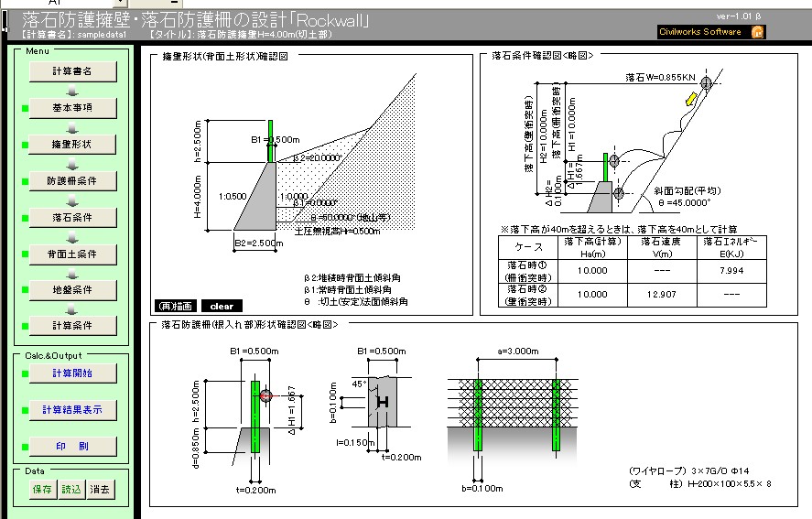Open the 基本事項 settings button
Image resolution: width=812 pixels, height=519 pixels.
tap(72, 108)
